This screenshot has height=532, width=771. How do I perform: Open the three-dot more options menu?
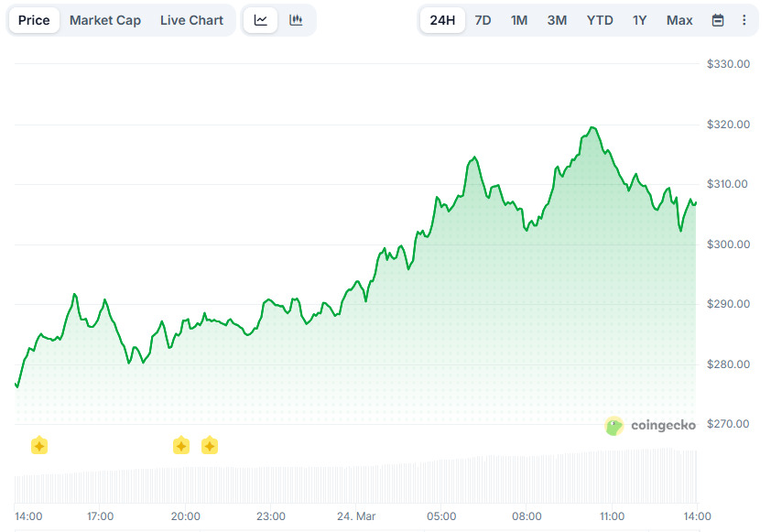(744, 20)
